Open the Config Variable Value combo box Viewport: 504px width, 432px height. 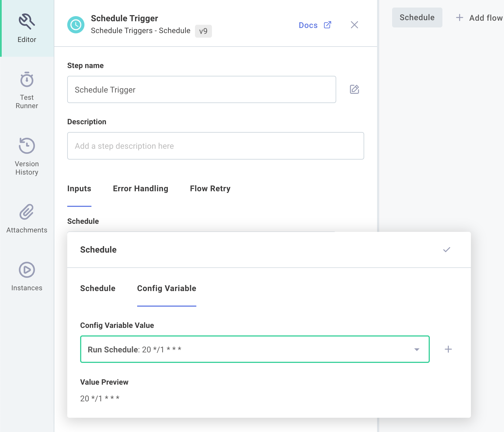[x=255, y=349]
